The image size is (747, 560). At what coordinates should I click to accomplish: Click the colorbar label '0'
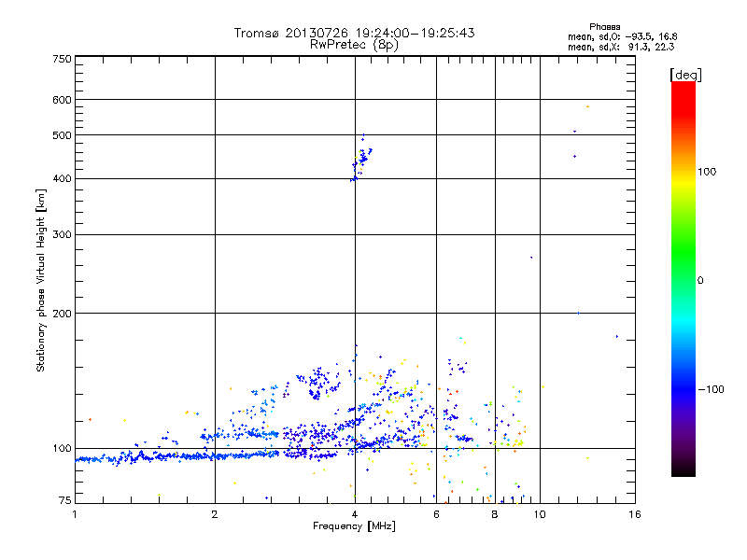click(699, 280)
